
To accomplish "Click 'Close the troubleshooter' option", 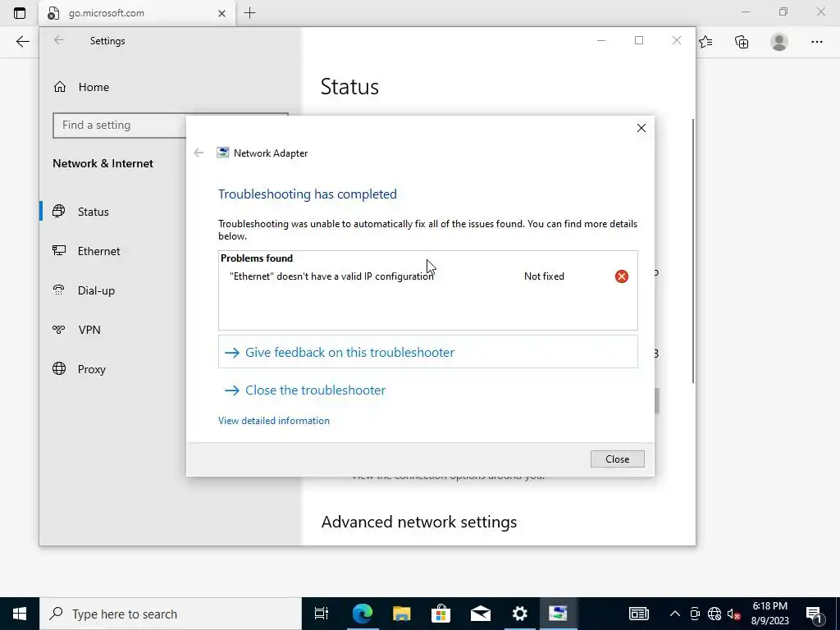I will [x=315, y=390].
